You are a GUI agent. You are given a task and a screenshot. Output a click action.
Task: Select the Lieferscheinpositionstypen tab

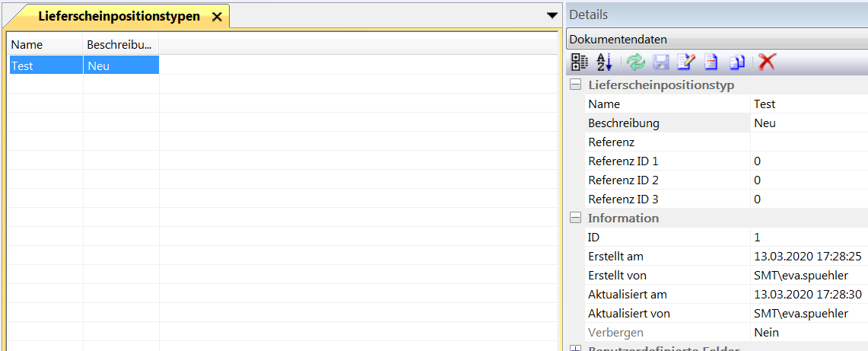(x=119, y=16)
